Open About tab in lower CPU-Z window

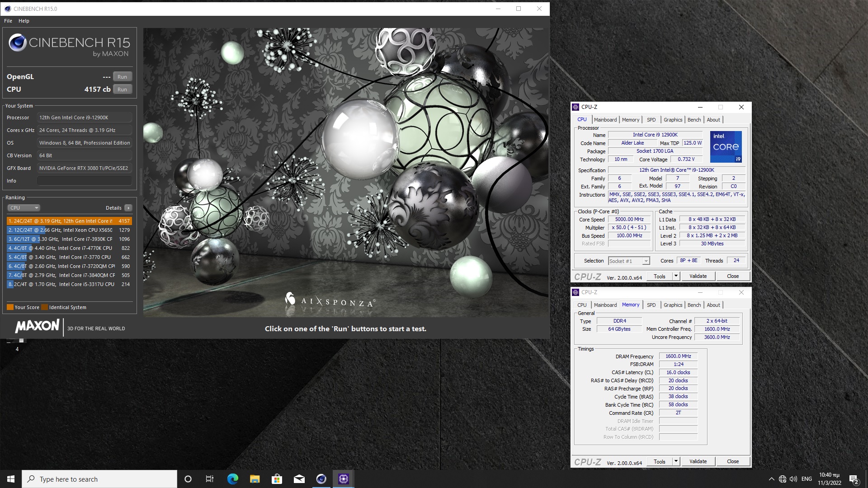713,305
